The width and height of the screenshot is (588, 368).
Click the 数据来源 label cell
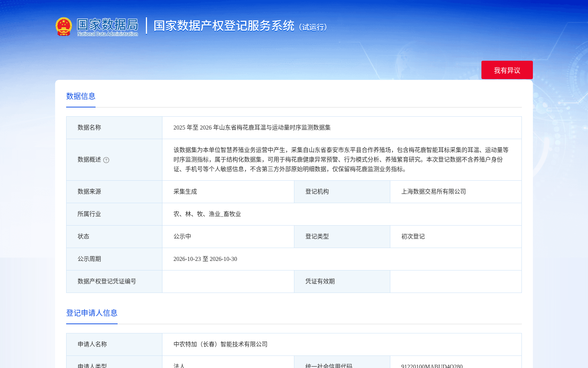(114, 192)
